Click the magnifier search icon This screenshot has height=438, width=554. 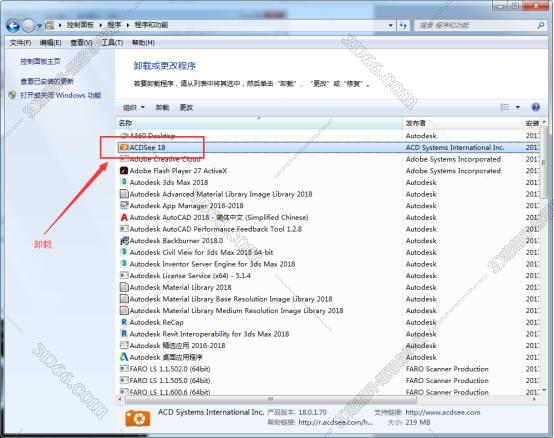(x=541, y=25)
